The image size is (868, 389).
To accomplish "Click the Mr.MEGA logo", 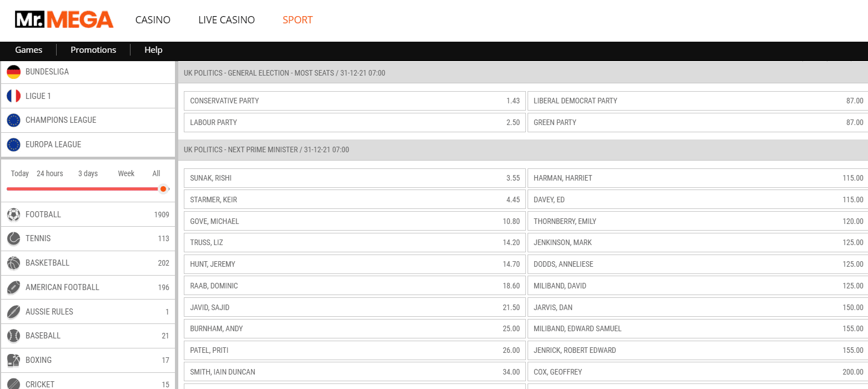I will tap(64, 20).
